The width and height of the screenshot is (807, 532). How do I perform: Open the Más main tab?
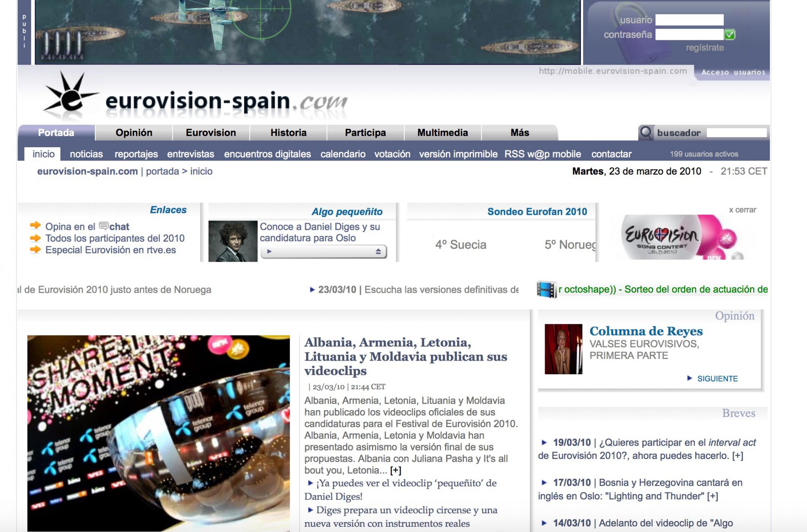tap(520, 133)
